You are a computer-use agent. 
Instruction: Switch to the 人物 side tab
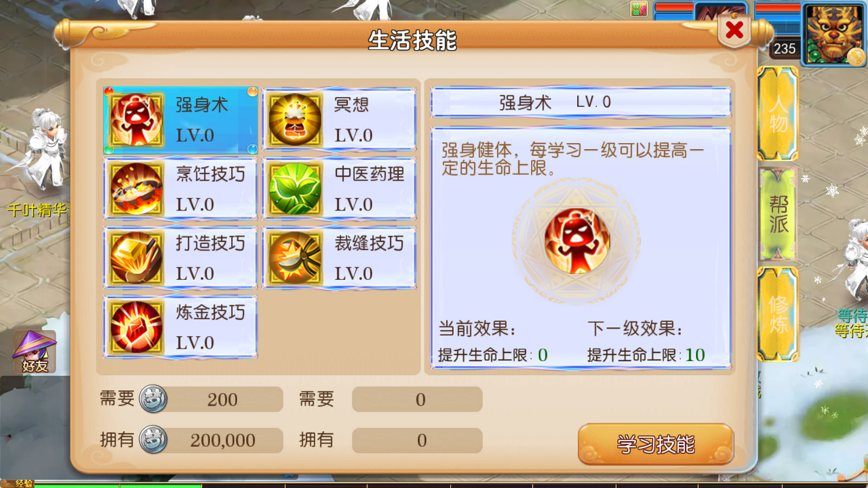tap(777, 113)
